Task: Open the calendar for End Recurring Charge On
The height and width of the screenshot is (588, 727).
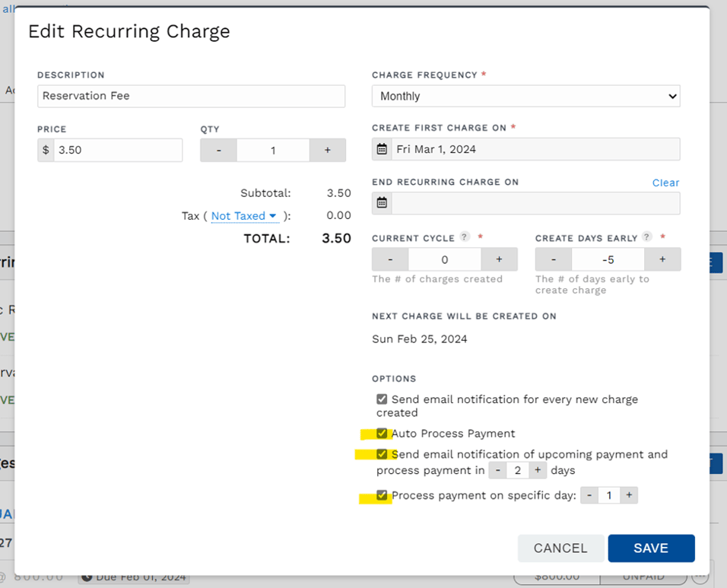Action: 382,202
